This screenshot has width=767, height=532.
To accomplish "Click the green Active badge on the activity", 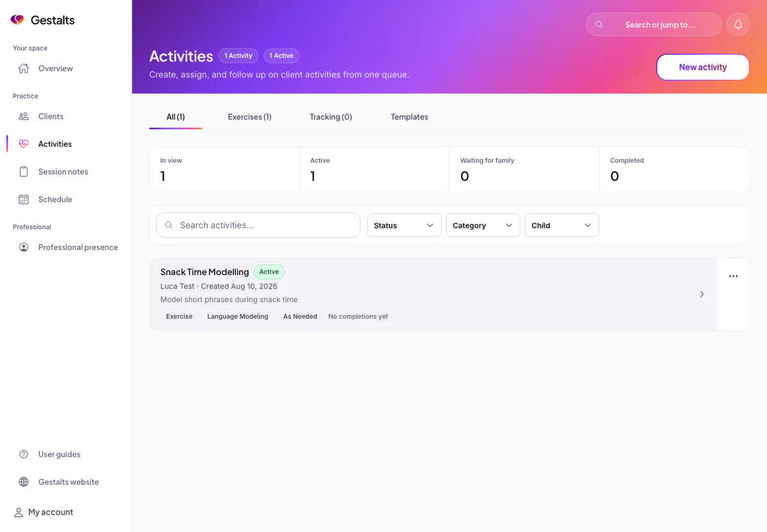I will [x=269, y=271].
